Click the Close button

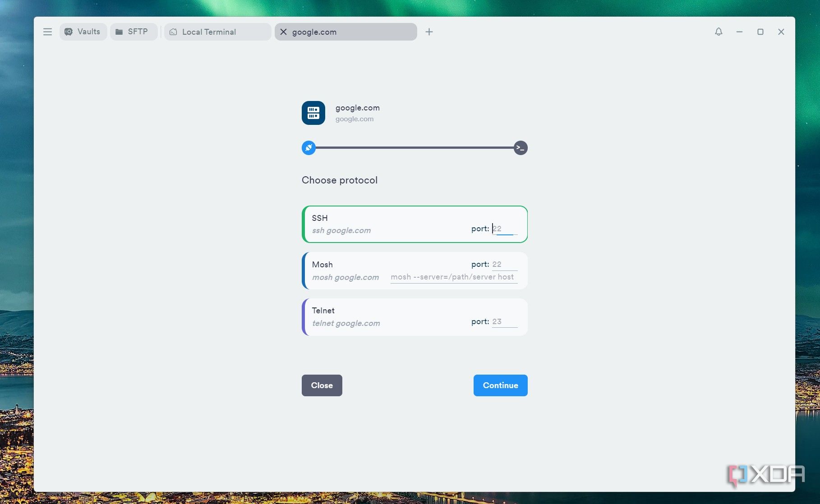(x=322, y=385)
